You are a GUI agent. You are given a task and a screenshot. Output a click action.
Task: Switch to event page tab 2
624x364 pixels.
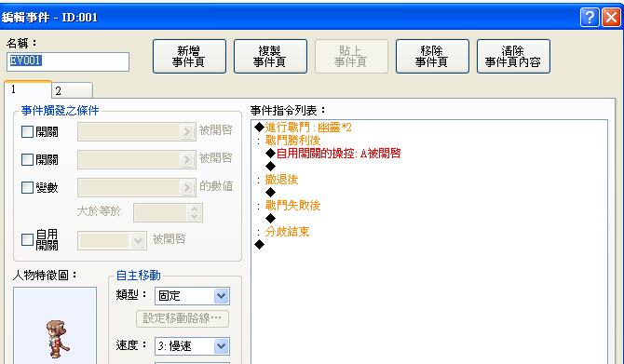click(72, 90)
